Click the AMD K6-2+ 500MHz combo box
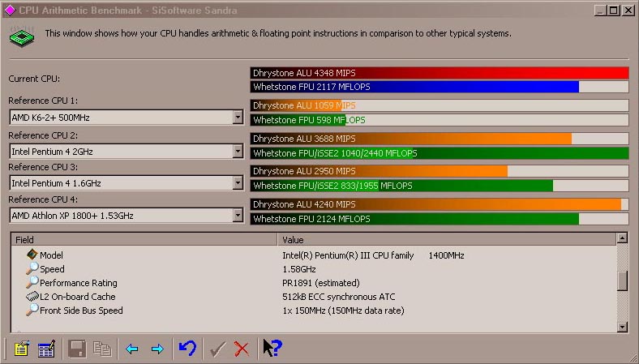The width and height of the screenshot is (639, 364). (127, 118)
